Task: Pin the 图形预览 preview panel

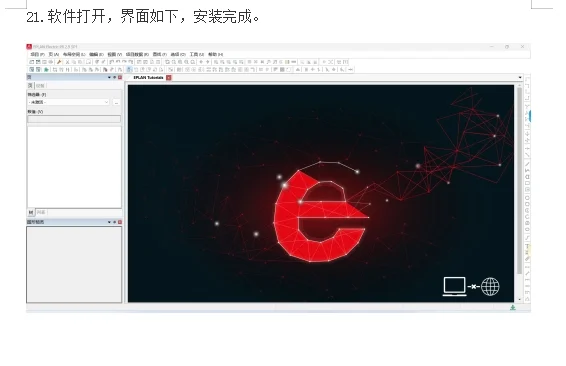Action: [114, 222]
